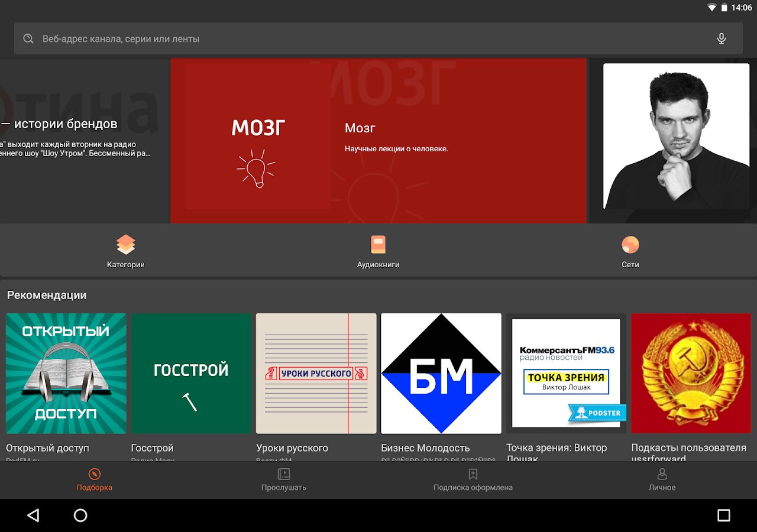This screenshot has width=757, height=532.
Task: Click the title 'Открытый доступ'
Action: click(47, 448)
